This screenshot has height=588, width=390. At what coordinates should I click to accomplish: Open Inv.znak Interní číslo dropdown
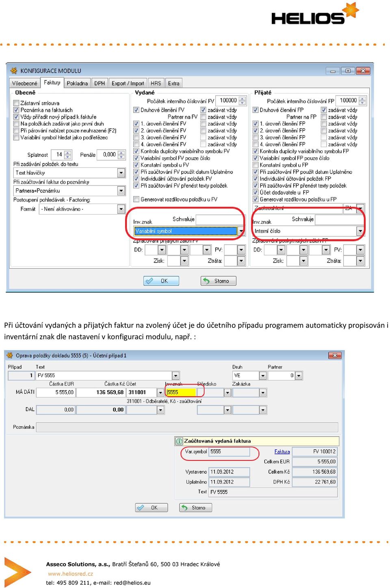click(360, 231)
